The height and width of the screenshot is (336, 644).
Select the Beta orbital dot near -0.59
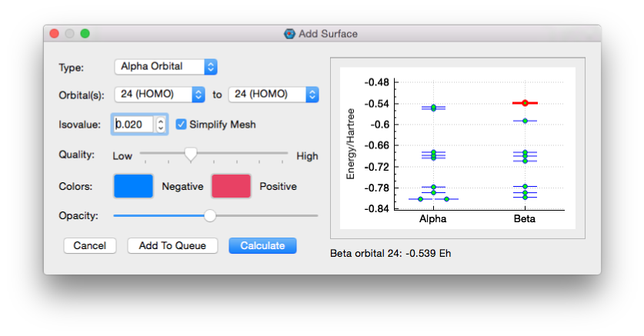coord(525,121)
